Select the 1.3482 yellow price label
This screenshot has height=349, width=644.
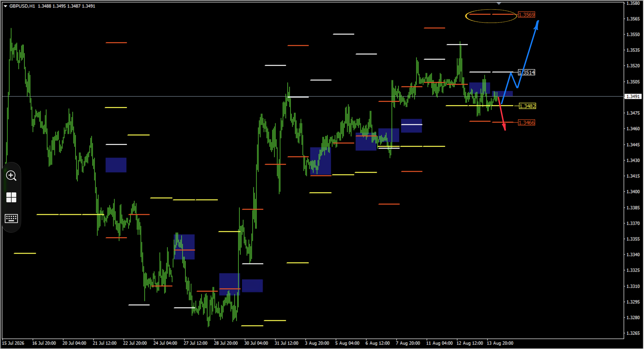pos(527,106)
